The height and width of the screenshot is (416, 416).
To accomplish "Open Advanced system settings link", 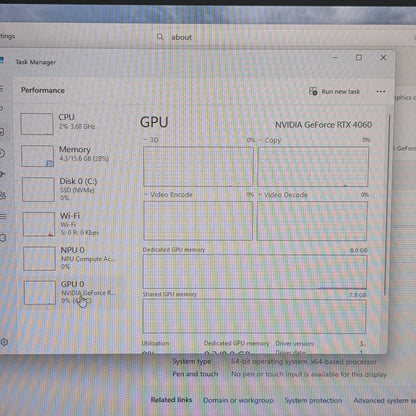I will click(x=384, y=400).
